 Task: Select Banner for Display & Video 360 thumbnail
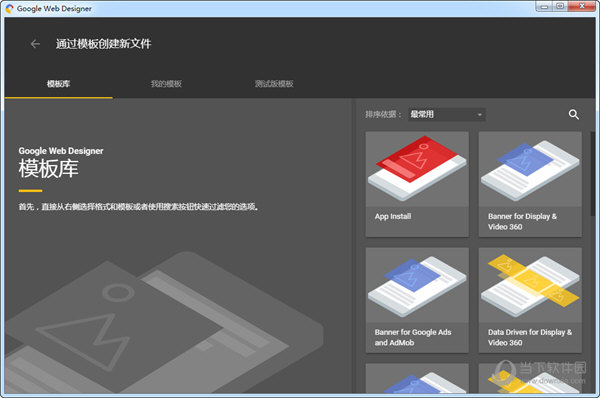[530, 169]
